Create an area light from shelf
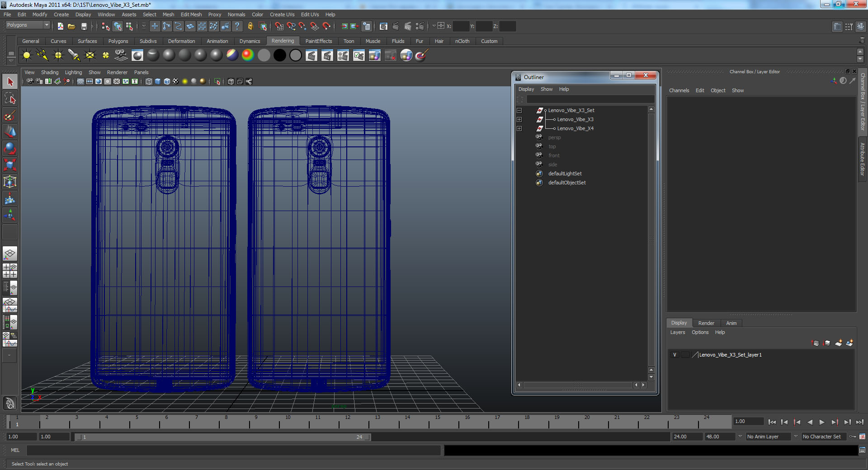This screenshot has width=868, height=470. 90,56
